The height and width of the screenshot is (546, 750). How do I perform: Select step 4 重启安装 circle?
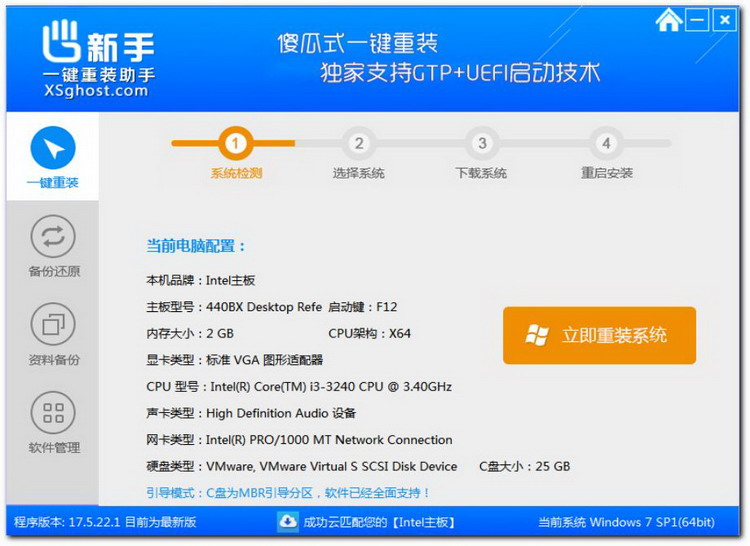pyautogui.click(x=606, y=143)
